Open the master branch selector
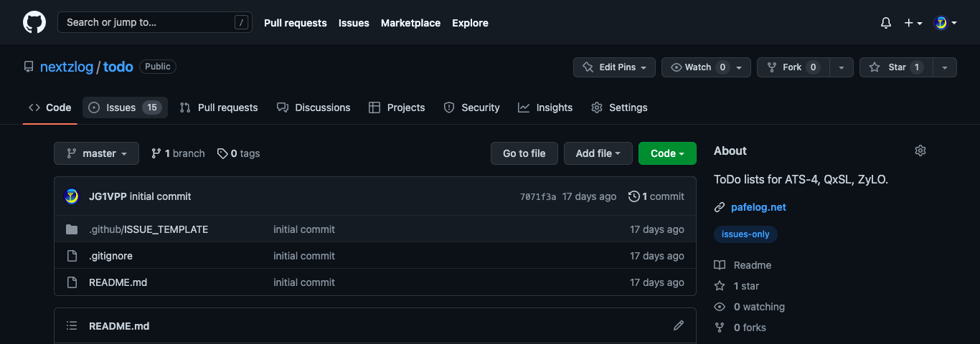 click(x=96, y=153)
